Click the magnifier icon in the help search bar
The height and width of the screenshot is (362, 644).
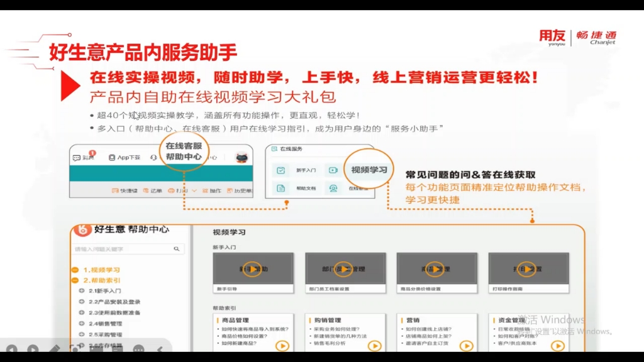click(x=175, y=248)
